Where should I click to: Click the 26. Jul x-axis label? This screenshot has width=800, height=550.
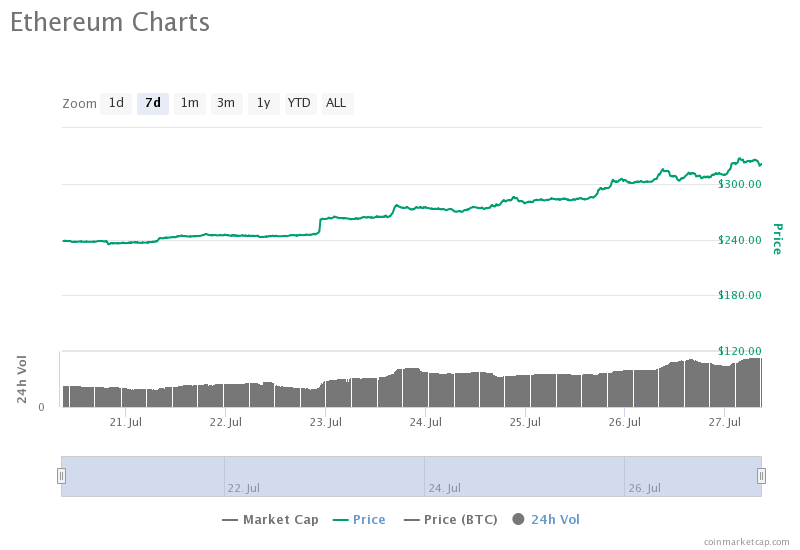(624, 422)
